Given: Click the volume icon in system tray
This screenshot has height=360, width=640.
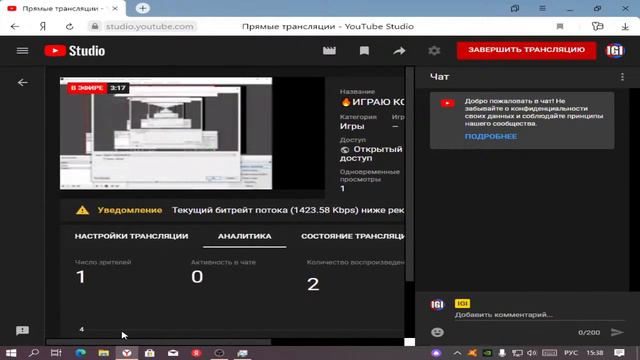Looking at the screenshot, I should pyautogui.click(x=531, y=353).
